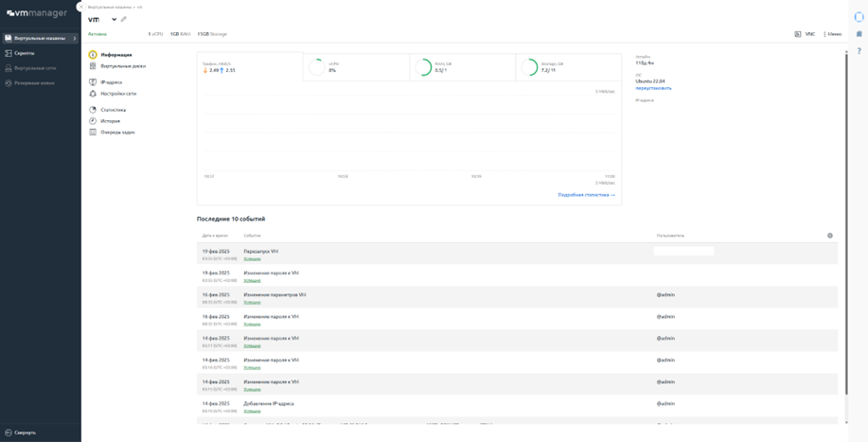Open Резервные копии in the left sidebar
This screenshot has height=442, width=868.
click(x=34, y=83)
